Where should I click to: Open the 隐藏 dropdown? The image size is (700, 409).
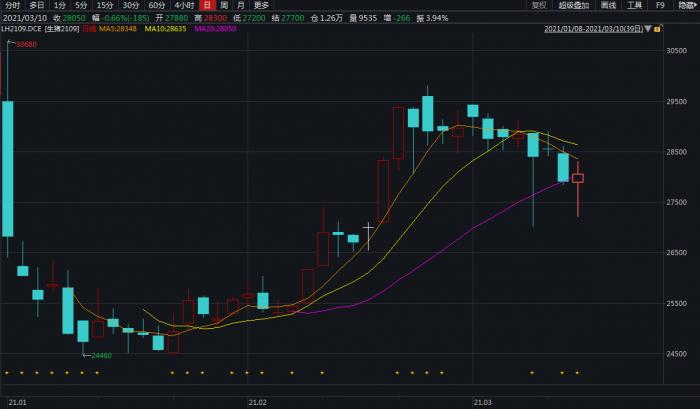pyautogui.click(x=687, y=5)
